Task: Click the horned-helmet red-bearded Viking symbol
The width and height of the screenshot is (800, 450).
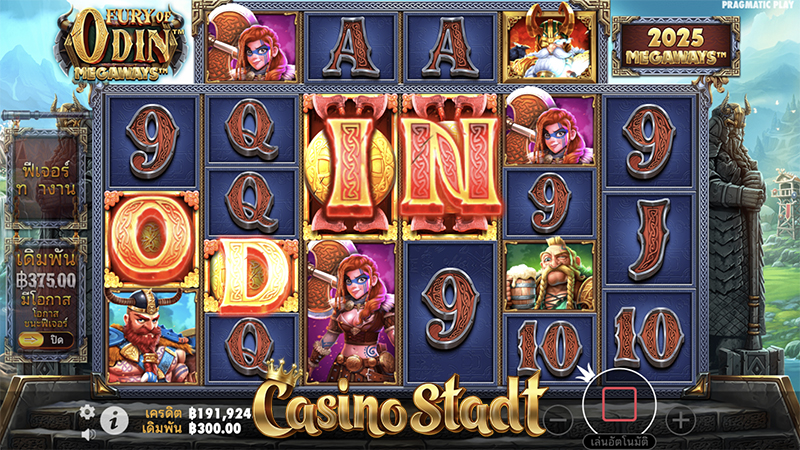Action: pos(152,337)
